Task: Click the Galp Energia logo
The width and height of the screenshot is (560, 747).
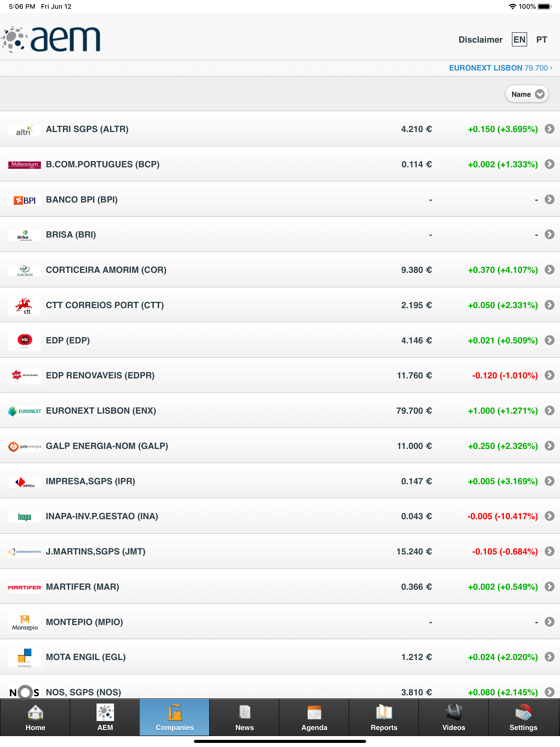Action: [x=24, y=446]
